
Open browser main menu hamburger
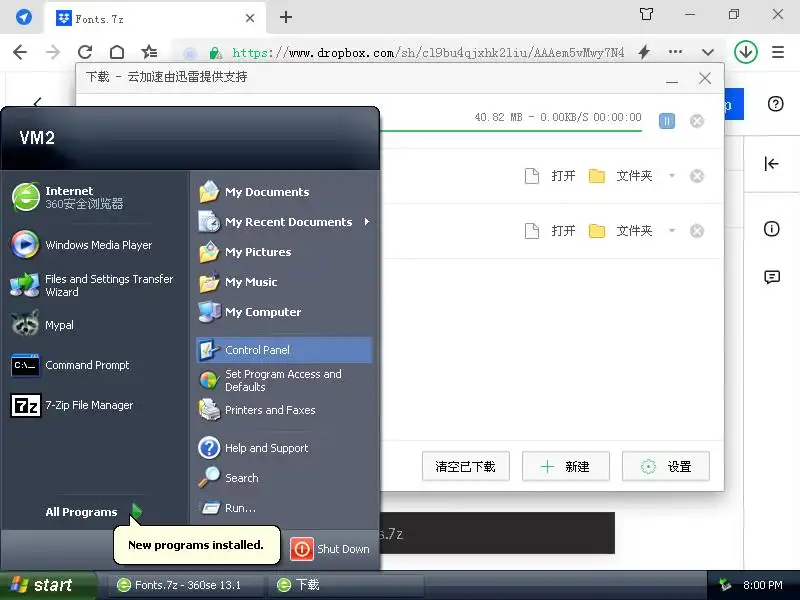click(778, 52)
